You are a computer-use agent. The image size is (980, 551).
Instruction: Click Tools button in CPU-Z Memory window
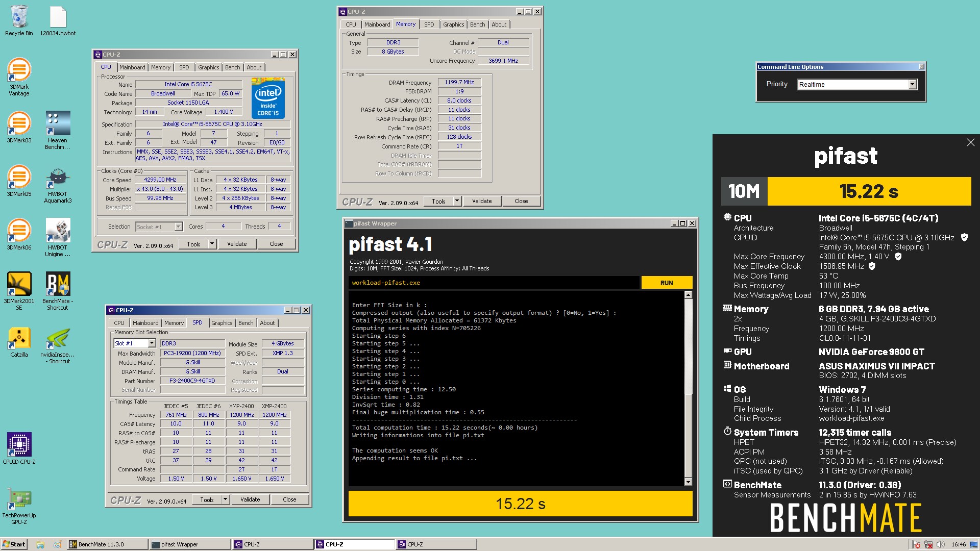tap(438, 201)
